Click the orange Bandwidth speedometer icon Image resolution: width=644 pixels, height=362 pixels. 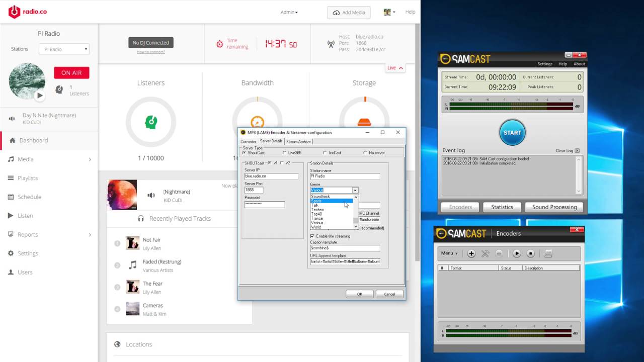tap(257, 122)
